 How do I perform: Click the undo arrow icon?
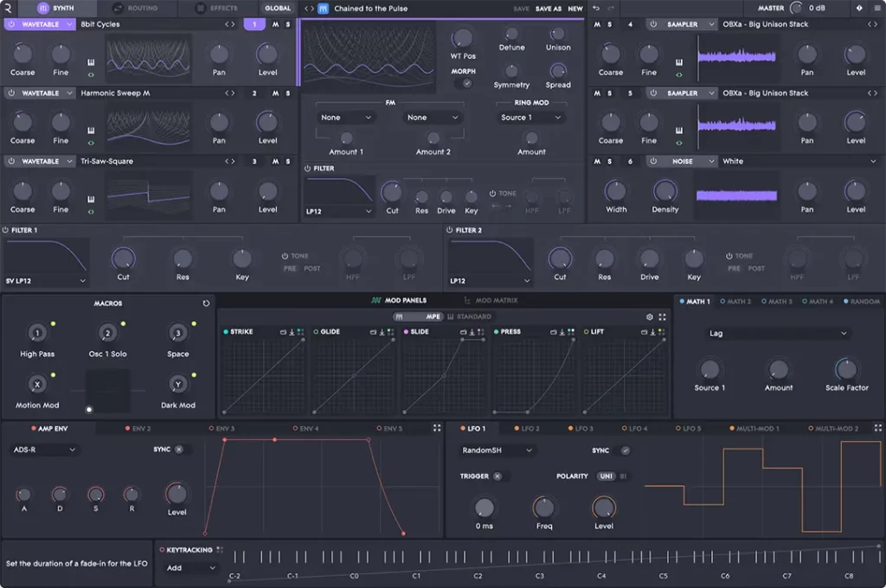click(596, 9)
